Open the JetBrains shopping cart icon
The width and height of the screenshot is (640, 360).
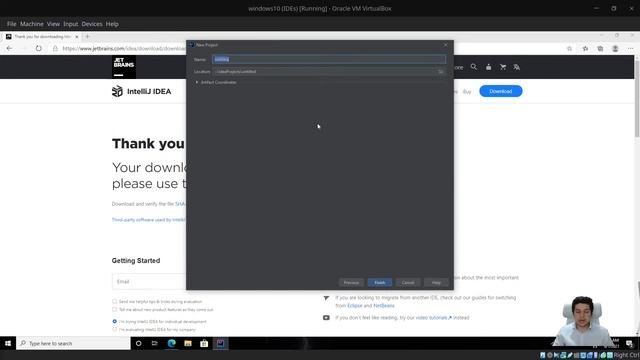point(503,67)
